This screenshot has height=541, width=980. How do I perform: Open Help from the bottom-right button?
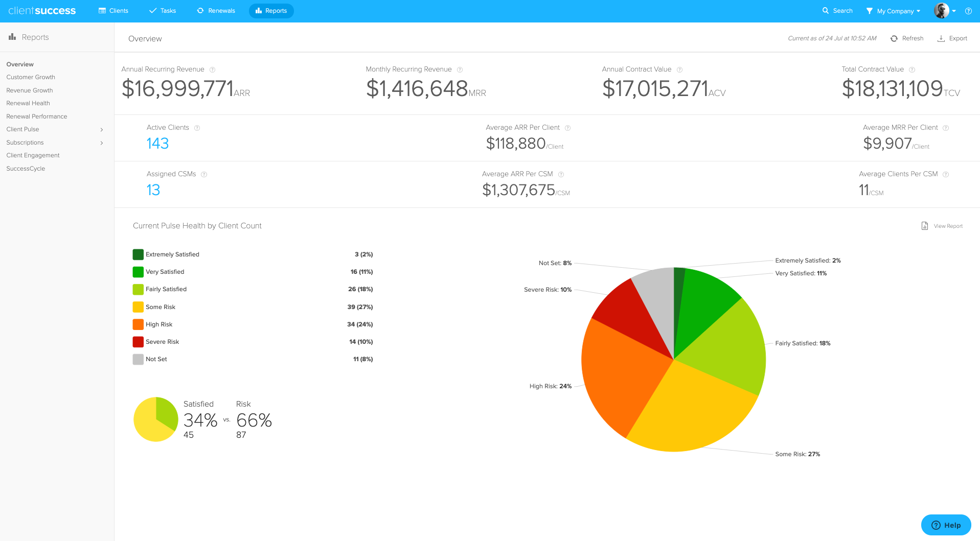(946, 525)
